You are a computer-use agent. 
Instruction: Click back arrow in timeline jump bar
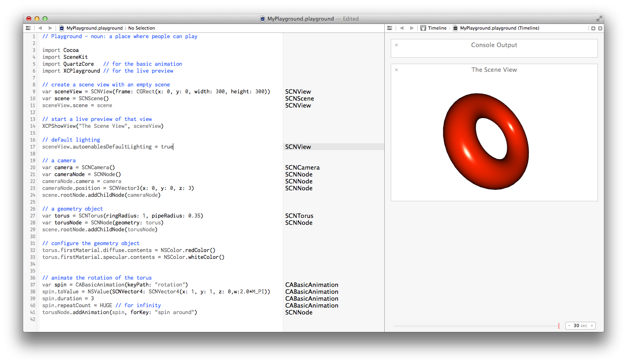[402, 28]
